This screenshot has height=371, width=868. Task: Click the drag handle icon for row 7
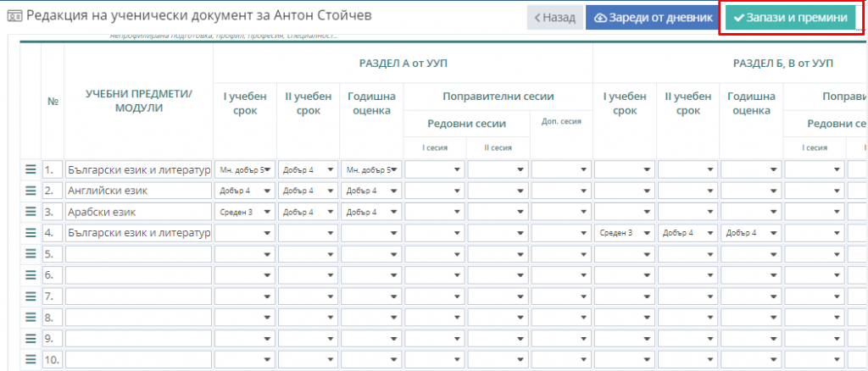[31, 296]
